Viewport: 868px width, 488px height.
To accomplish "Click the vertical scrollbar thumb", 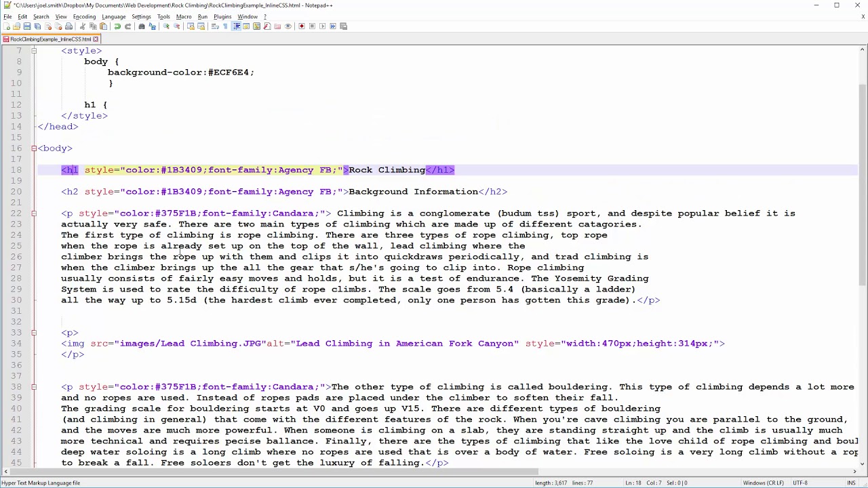I will point(863,184).
